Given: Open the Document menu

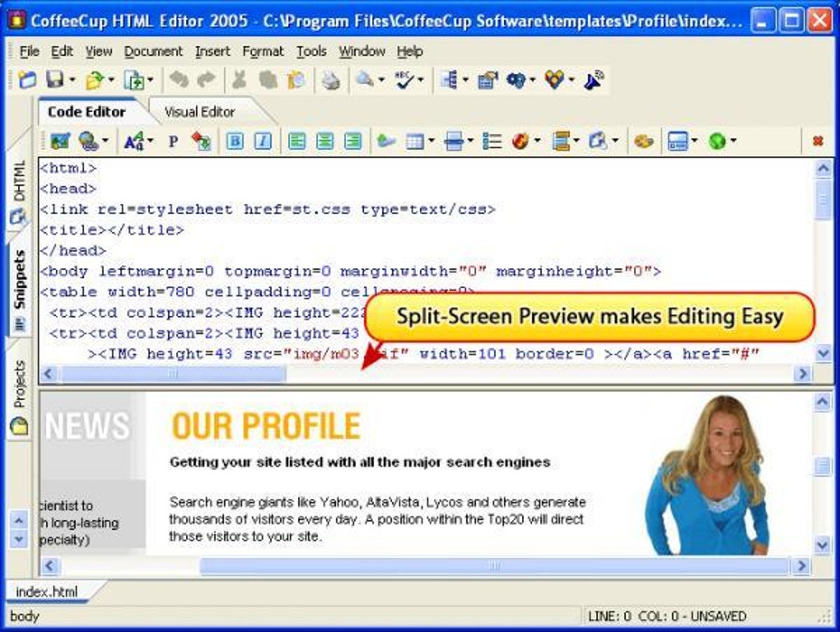Looking at the screenshot, I should click(x=153, y=51).
